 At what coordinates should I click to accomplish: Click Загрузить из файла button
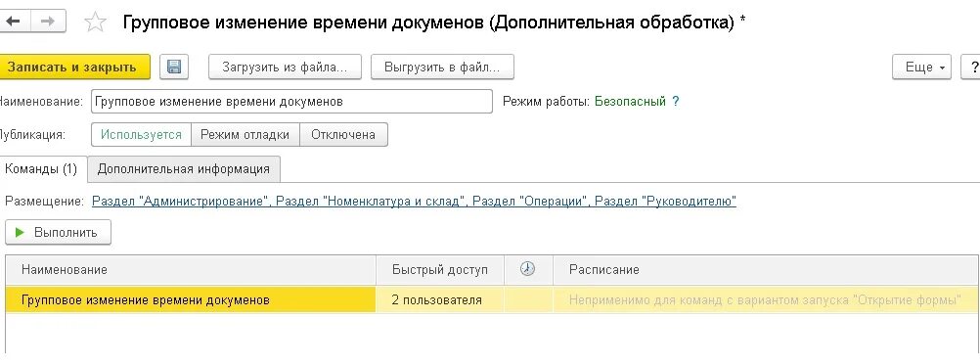[x=285, y=67]
